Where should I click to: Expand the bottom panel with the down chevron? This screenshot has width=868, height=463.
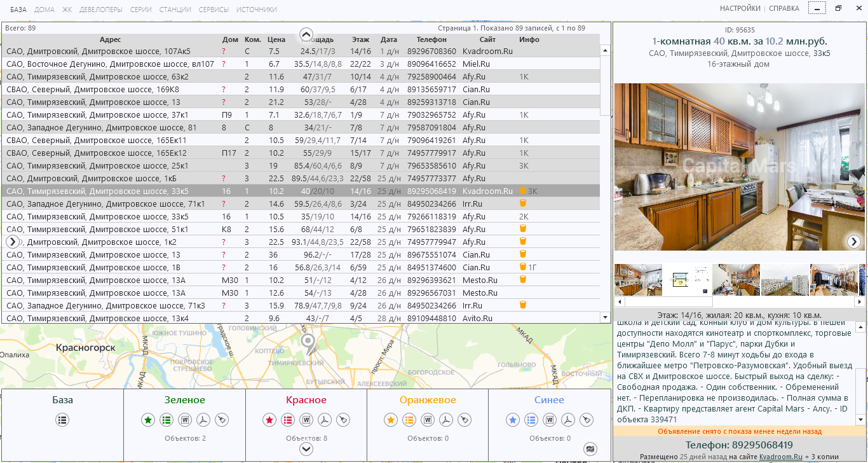[x=306, y=449]
